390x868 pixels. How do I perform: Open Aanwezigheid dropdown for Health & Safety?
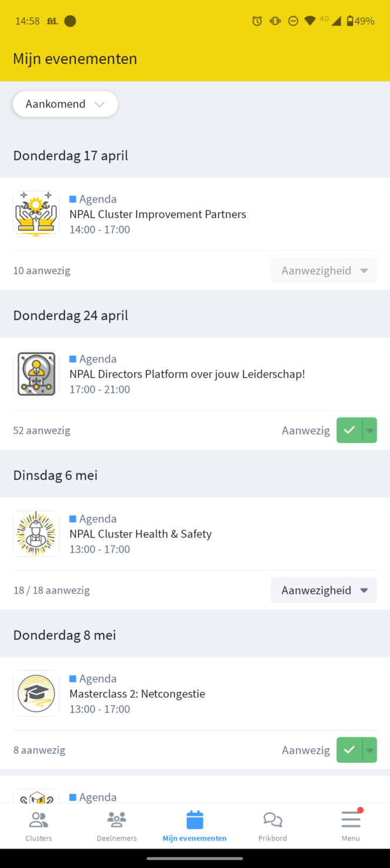pos(324,590)
